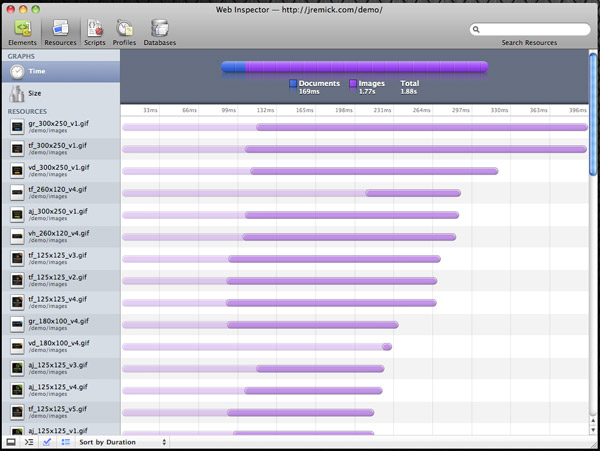
Task: Select vd_300x250_v1.gif resource
Action: pyautogui.click(x=61, y=171)
